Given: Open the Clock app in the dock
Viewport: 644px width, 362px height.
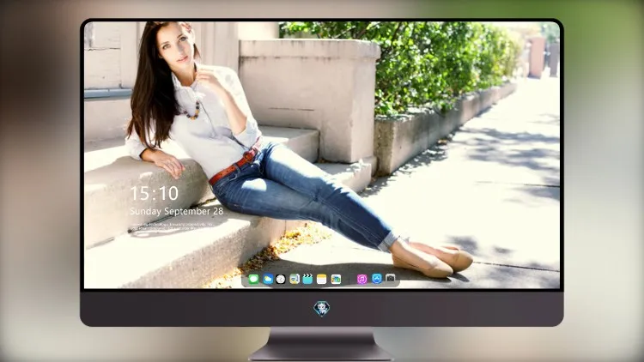Looking at the screenshot, I should click(281, 279).
